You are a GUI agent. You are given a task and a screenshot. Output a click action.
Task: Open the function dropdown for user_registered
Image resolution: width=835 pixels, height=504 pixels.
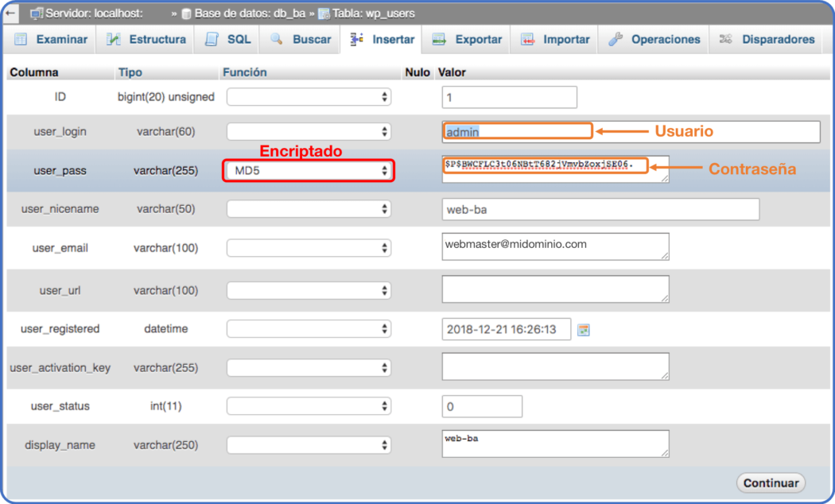tap(309, 328)
